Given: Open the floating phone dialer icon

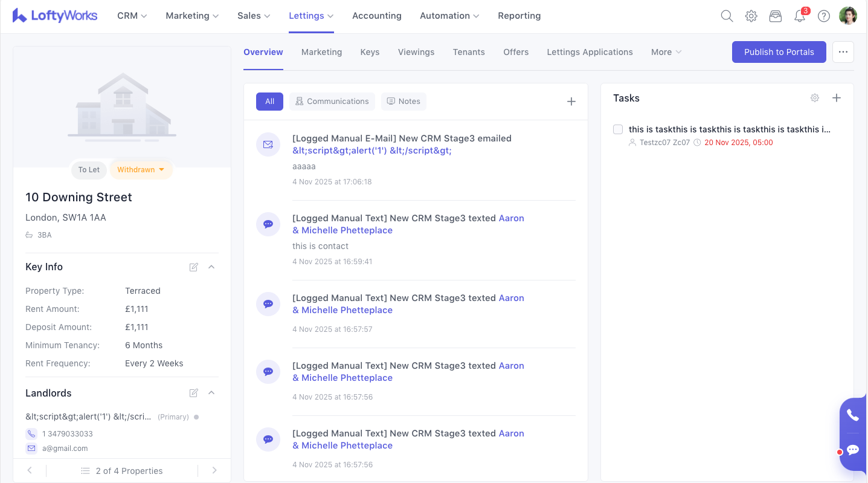Looking at the screenshot, I should [x=852, y=415].
